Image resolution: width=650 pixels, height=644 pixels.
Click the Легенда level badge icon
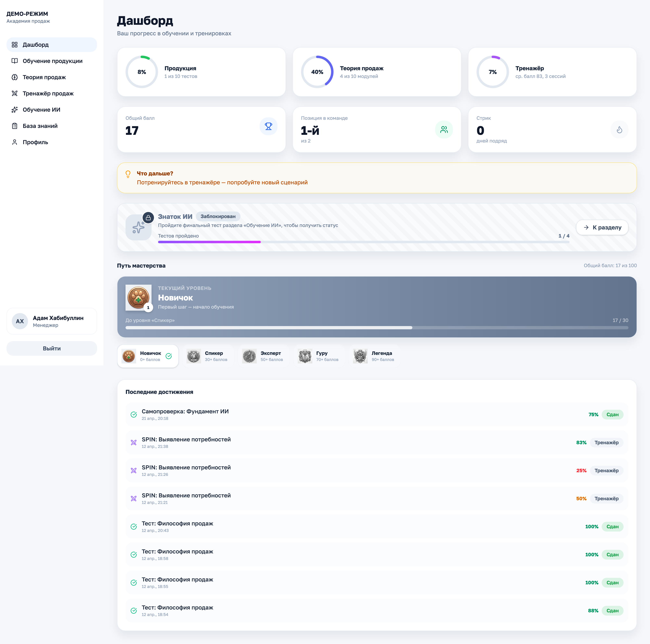coord(360,356)
